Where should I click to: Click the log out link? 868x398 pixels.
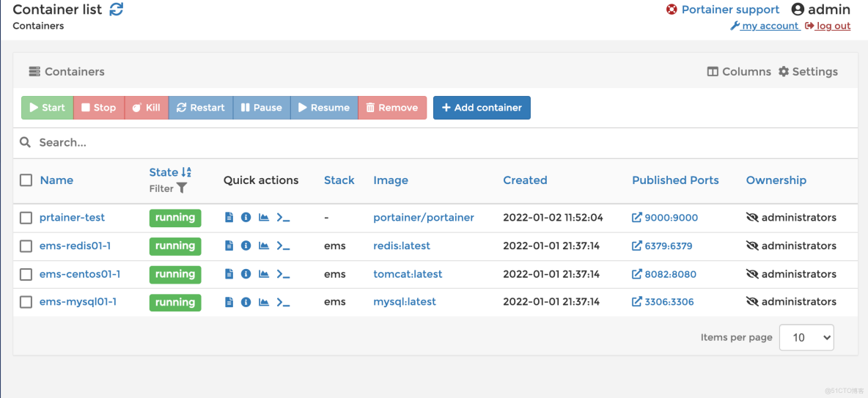(x=828, y=26)
